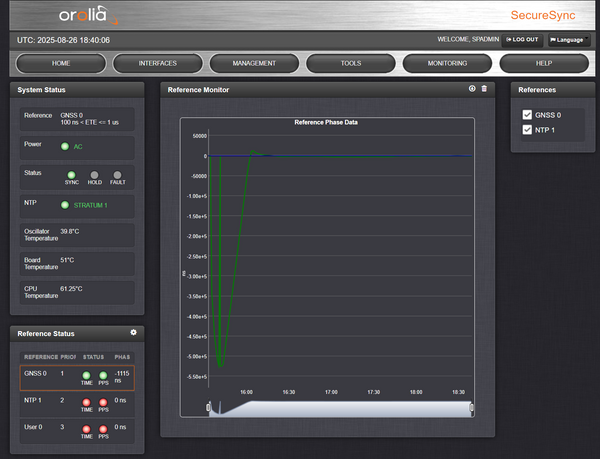600x459 pixels.
Task: Click the 100 ns < ETE <= 1 us text
Action: click(x=90, y=122)
